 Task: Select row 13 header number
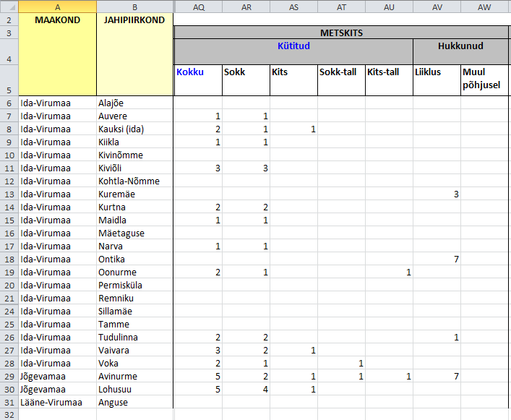click(x=9, y=194)
